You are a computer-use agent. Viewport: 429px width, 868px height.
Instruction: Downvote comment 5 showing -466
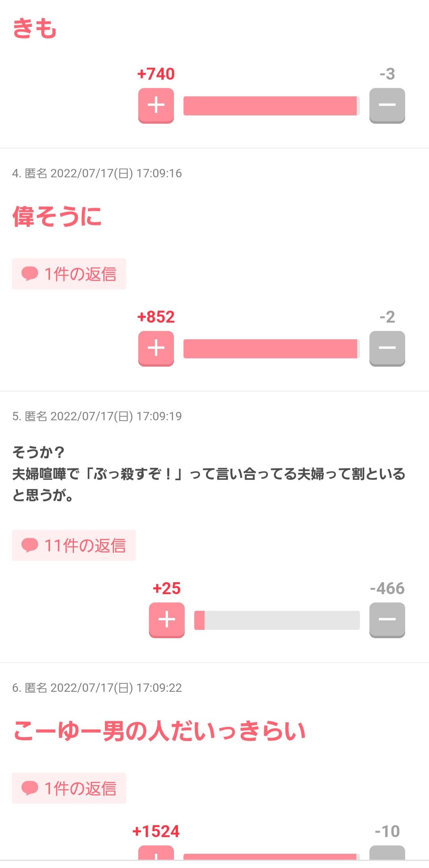pos(387,620)
